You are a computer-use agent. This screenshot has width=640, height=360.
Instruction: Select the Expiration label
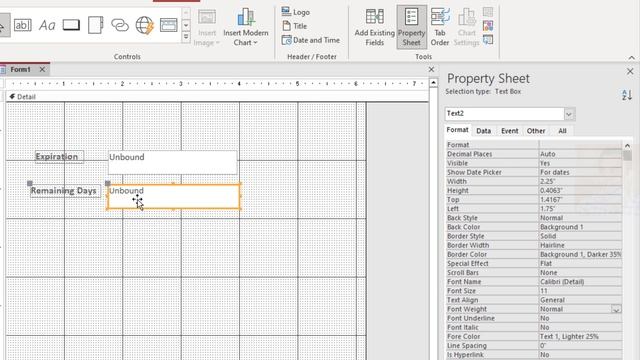coord(59,157)
